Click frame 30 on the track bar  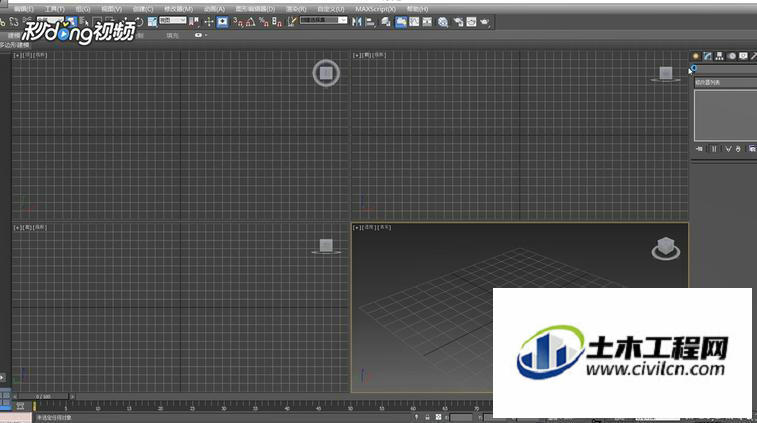[224, 407]
